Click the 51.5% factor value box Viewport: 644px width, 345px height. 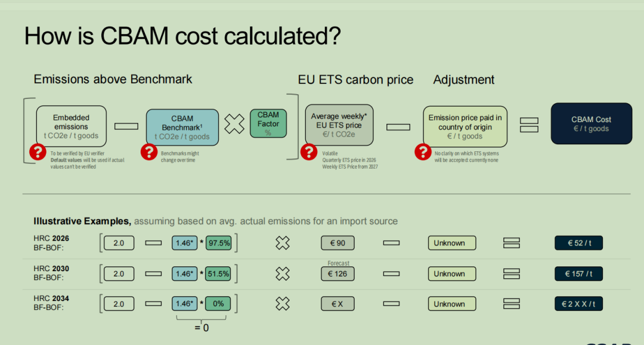(x=218, y=273)
